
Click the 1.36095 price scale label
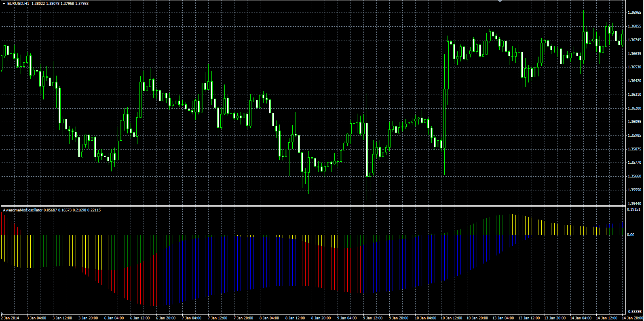pyautogui.click(x=634, y=122)
